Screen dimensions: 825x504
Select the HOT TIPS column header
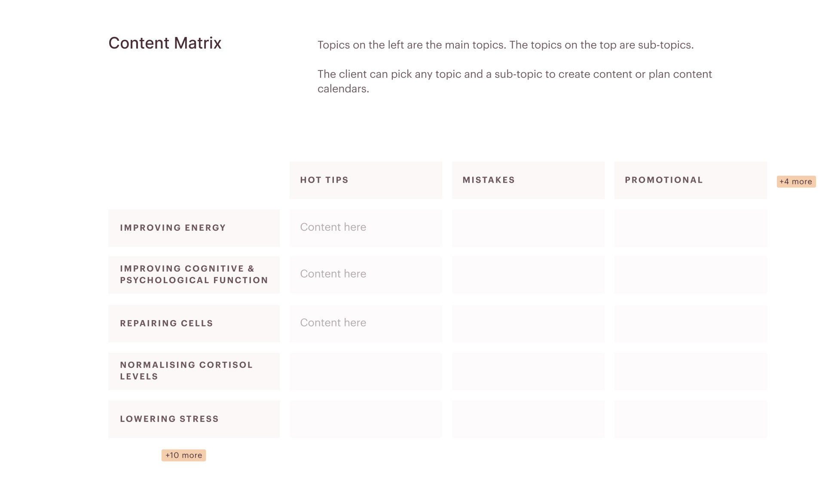pos(366,180)
